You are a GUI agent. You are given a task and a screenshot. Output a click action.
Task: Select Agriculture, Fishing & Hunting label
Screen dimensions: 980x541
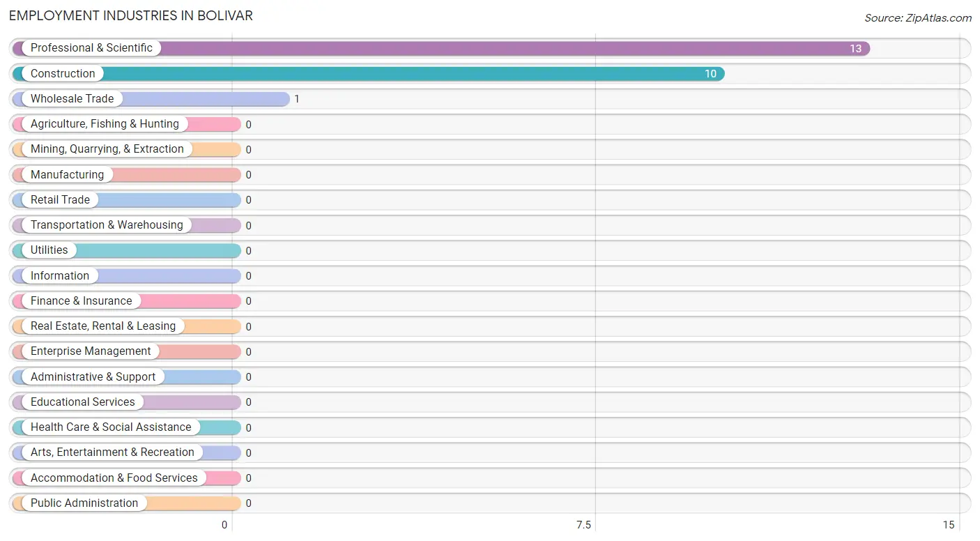105,124
